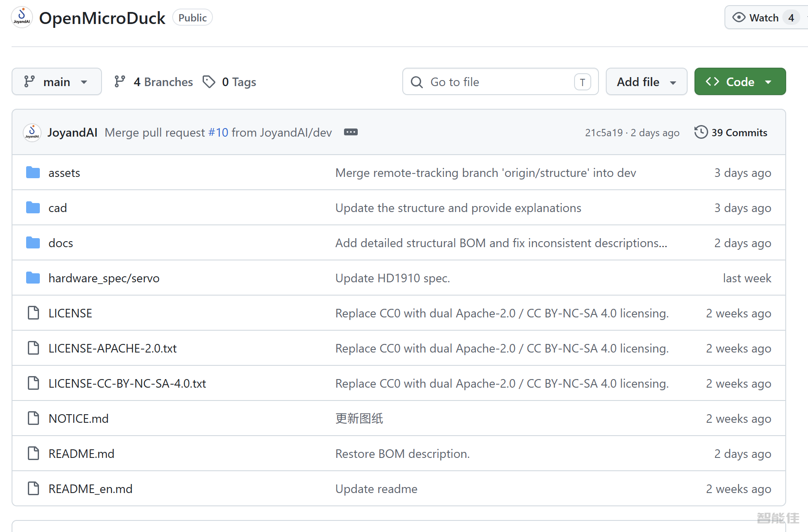Click the LICENSE-CC-BY-NC-SA-4.0.txt file icon

[33, 383]
